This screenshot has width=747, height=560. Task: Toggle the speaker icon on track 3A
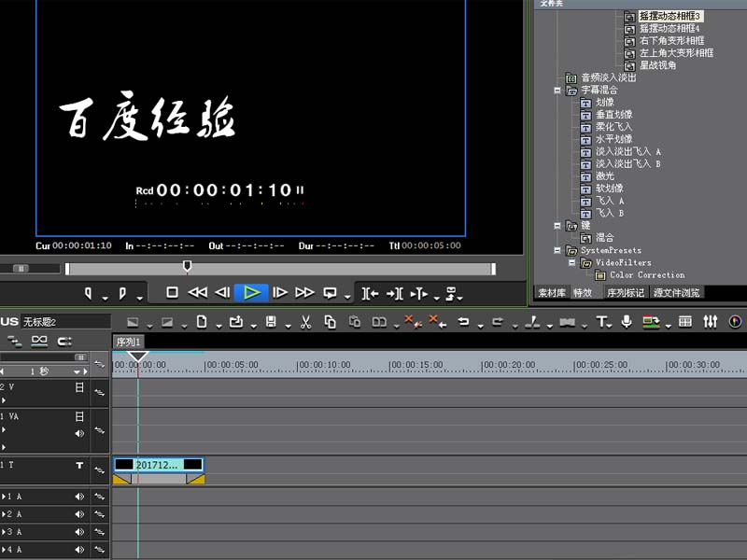(x=80, y=530)
